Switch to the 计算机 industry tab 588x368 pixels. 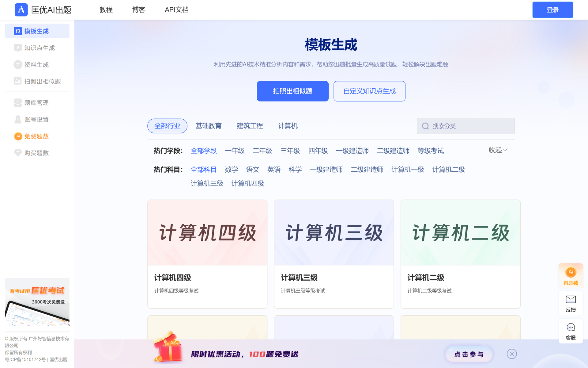point(288,126)
